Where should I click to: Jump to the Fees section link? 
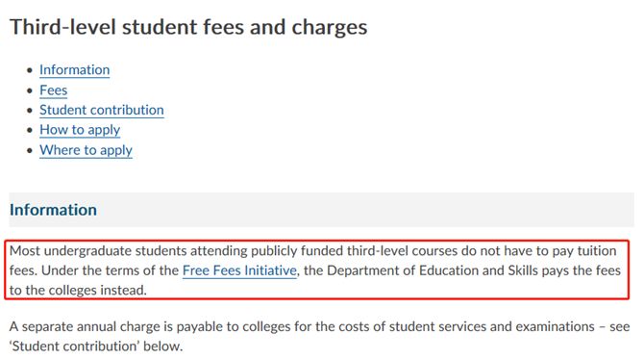(x=54, y=90)
